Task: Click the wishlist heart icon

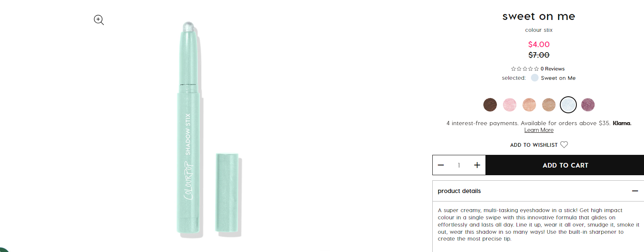Action: pyautogui.click(x=564, y=145)
